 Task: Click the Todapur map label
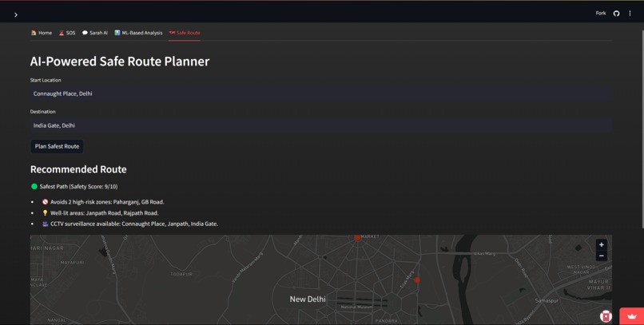pos(181,274)
